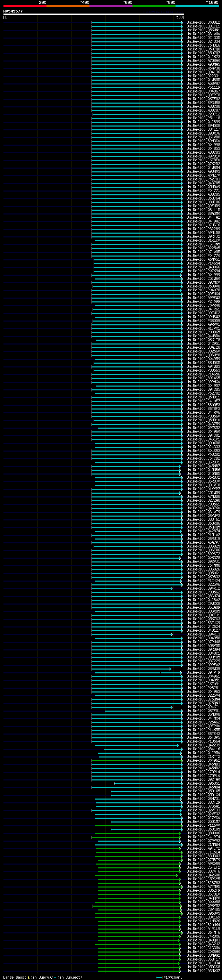Click label UniRef100_P23712
The height and width of the screenshot is (980, 222).
(x=203, y=114)
